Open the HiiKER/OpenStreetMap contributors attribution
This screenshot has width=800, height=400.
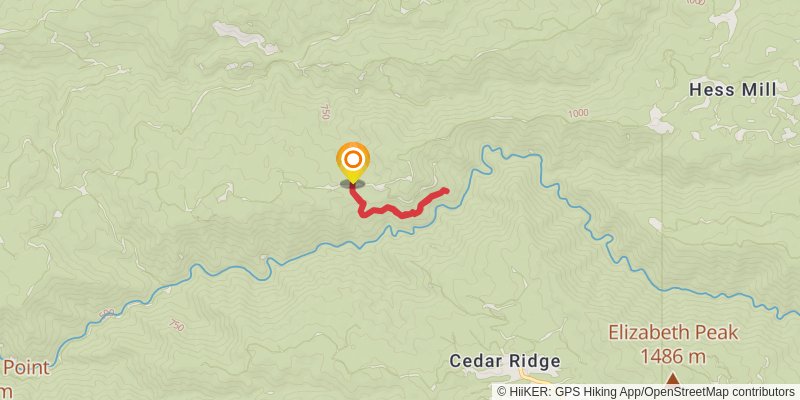click(645, 392)
